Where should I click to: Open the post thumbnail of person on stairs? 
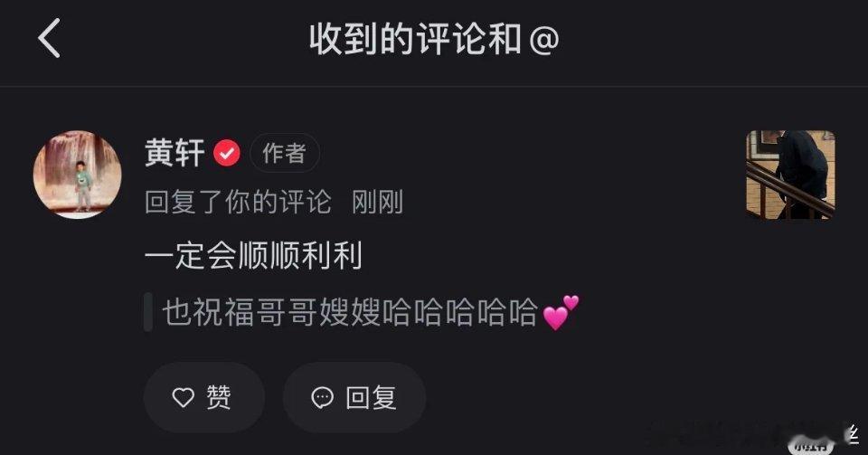pyautogui.click(x=790, y=175)
